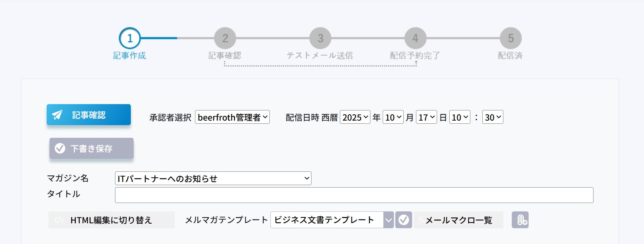This screenshot has height=244, width=644.
Task: Click the checkmark icon on 下書き保存
Action: point(60,148)
